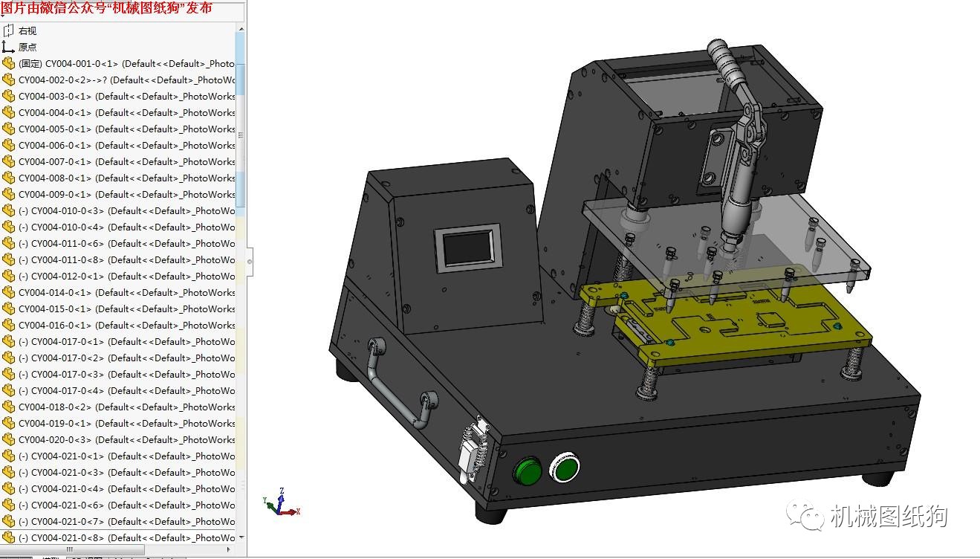980x559 pixels.
Task: Select the display screen on the control box
Action: [467, 248]
